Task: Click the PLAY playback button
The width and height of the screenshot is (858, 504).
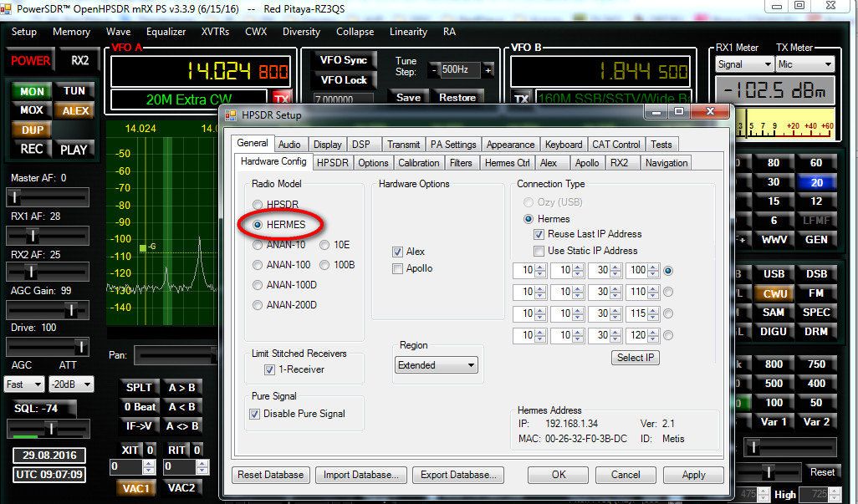Action: [74, 150]
